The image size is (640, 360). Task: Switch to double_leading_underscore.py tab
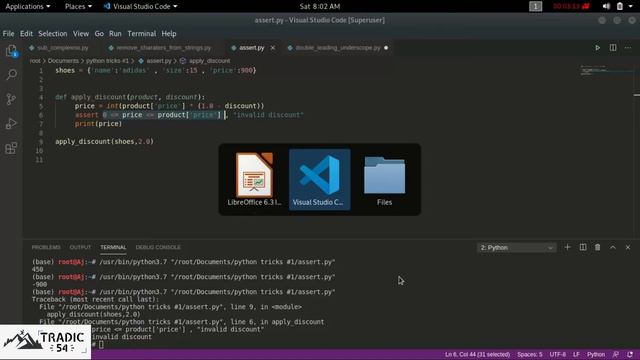(338, 48)
